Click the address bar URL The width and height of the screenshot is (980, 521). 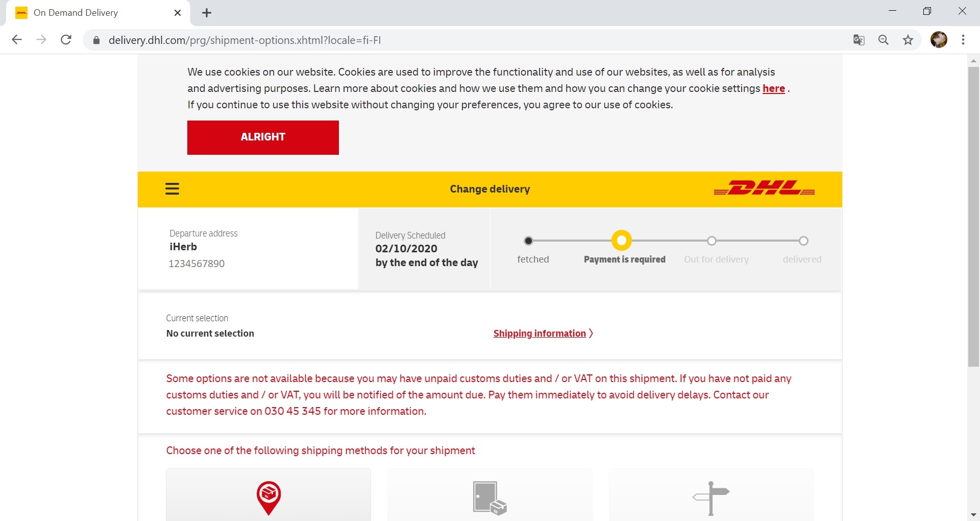[244, 40]
